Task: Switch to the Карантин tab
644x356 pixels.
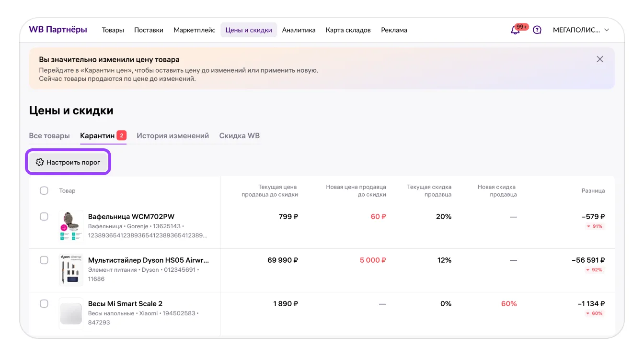Action: click(x=103, y=136)
